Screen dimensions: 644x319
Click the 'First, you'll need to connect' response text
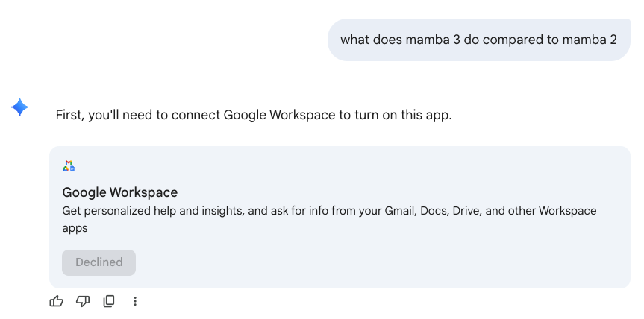(254, 116)
